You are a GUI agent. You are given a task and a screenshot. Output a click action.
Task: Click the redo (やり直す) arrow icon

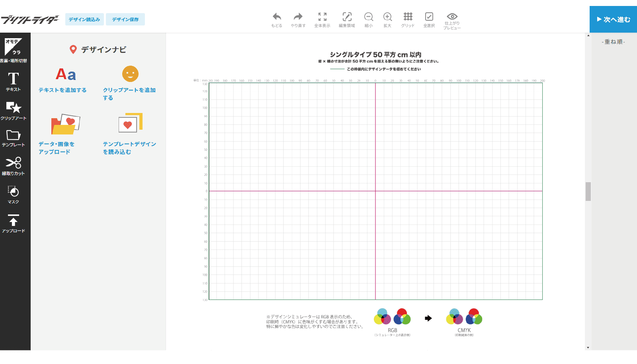(298, 17)
